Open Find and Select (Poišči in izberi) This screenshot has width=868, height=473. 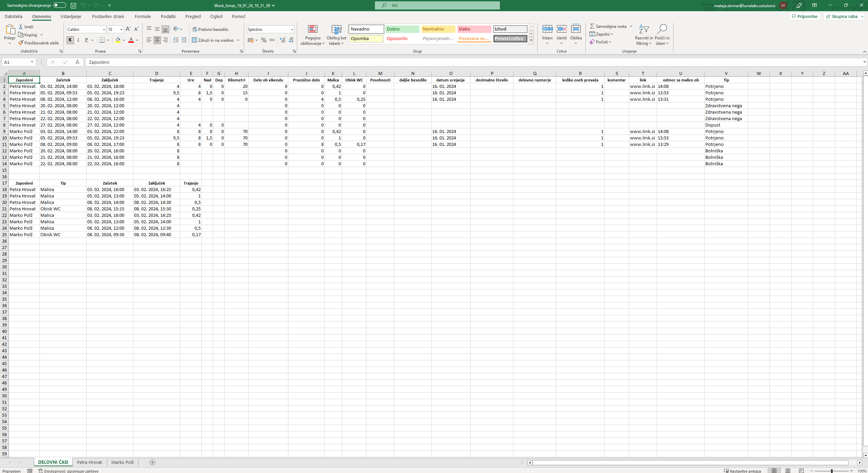coord(662,35)
